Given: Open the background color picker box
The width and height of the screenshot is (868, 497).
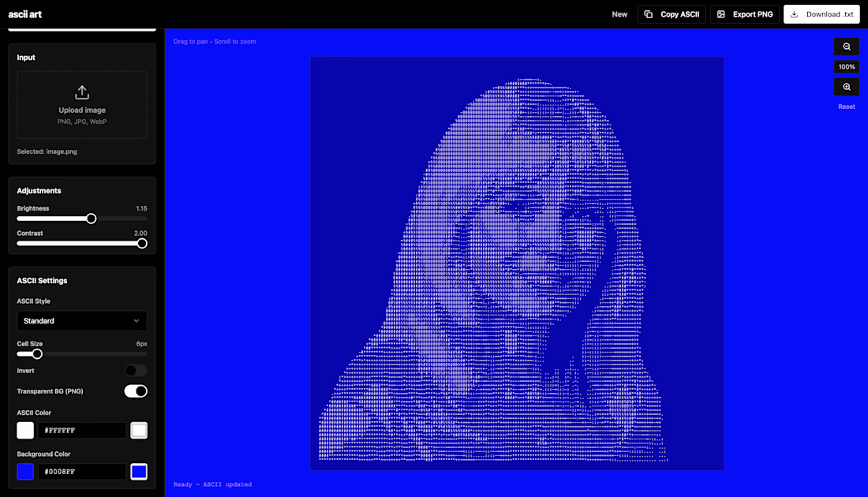Looking at the screenshot, I should click(139, 472).
